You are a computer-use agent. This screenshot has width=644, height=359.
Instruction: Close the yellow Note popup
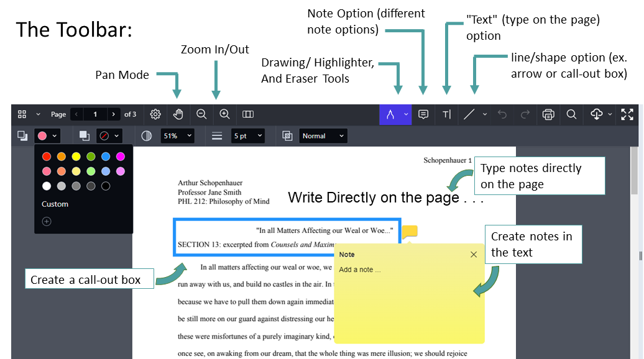point(474,255)
